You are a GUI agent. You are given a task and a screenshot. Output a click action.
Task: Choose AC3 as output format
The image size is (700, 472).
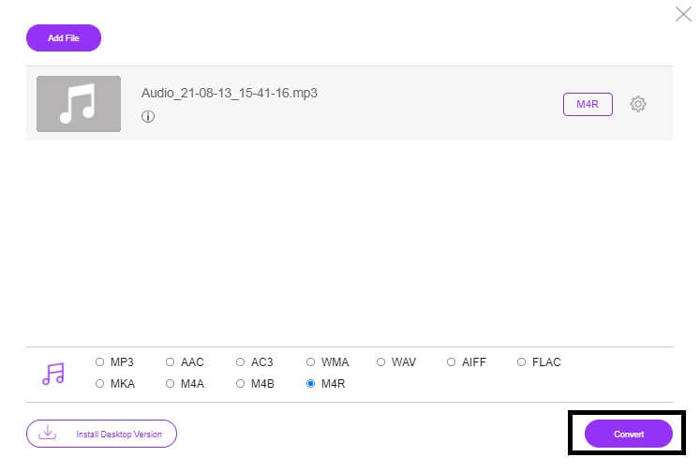pyautogui.click(x=240, y=362)
